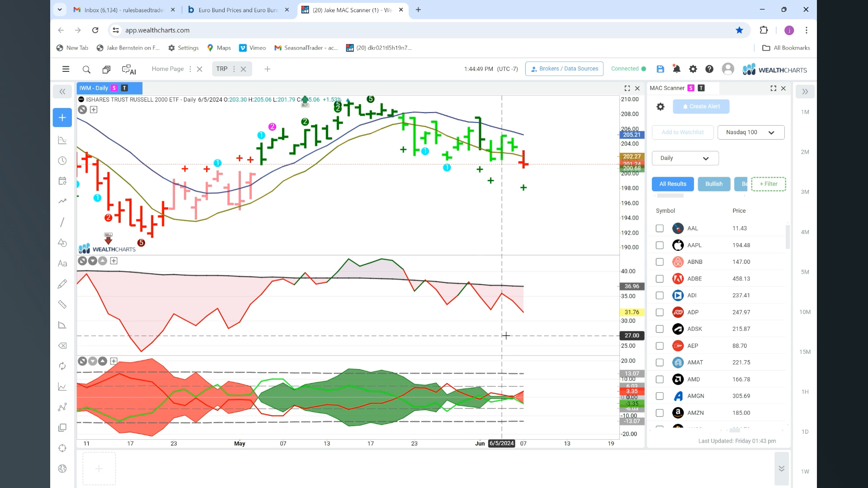Open the AI chat assistant icon

129,69
